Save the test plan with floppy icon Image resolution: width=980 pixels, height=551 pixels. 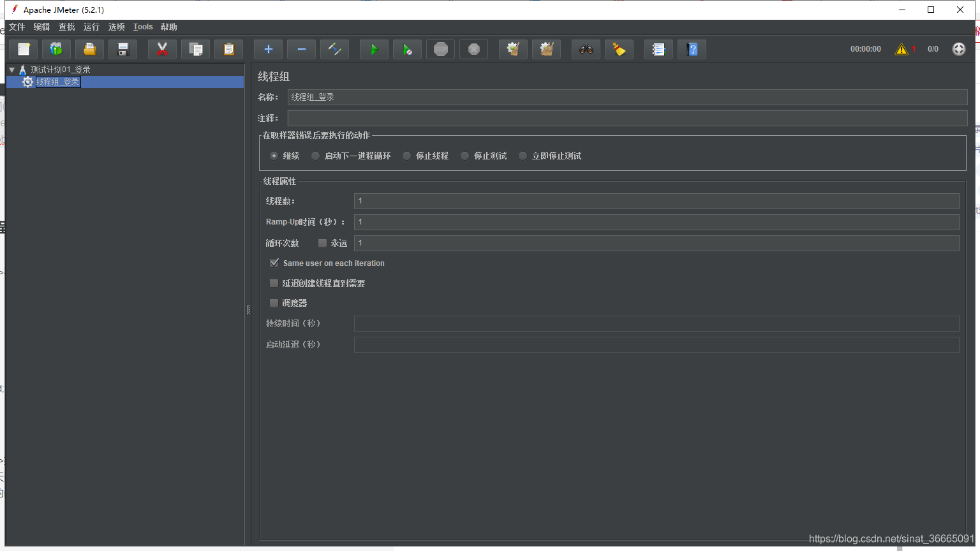[x=123, y=49]
